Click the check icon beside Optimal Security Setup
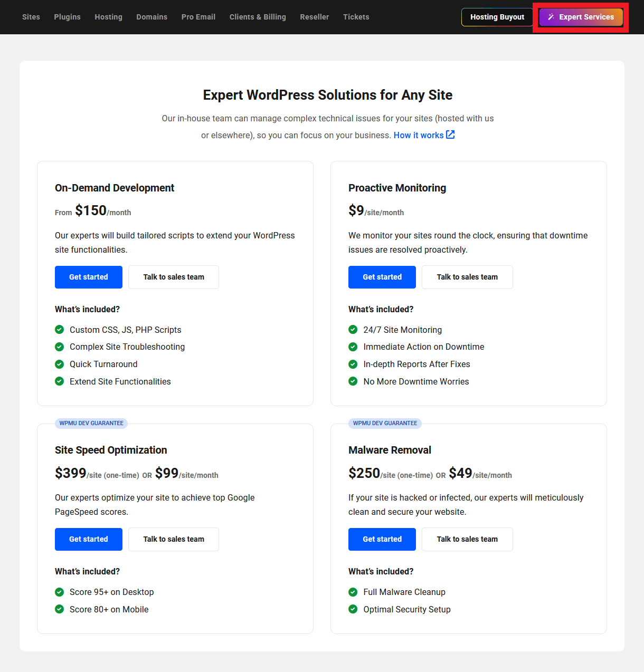This screenshot has width=644, height=672. click(x=353, y=609)
